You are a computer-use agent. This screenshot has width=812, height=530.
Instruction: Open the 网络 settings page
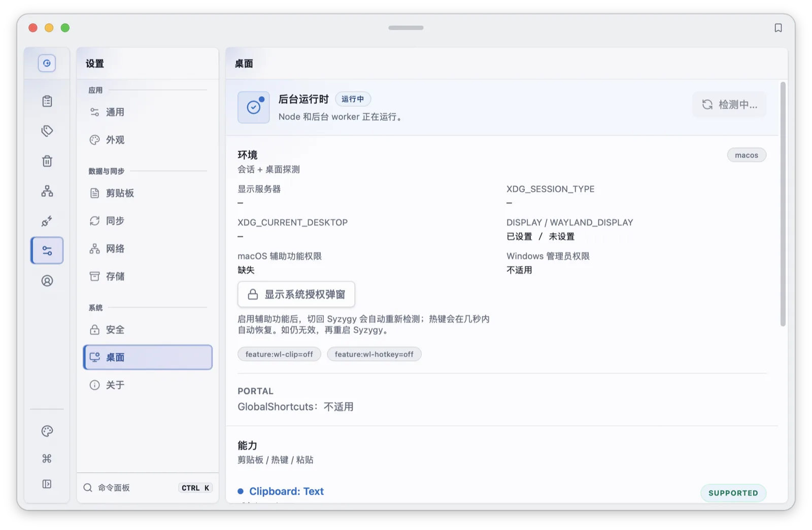[148, 249]
